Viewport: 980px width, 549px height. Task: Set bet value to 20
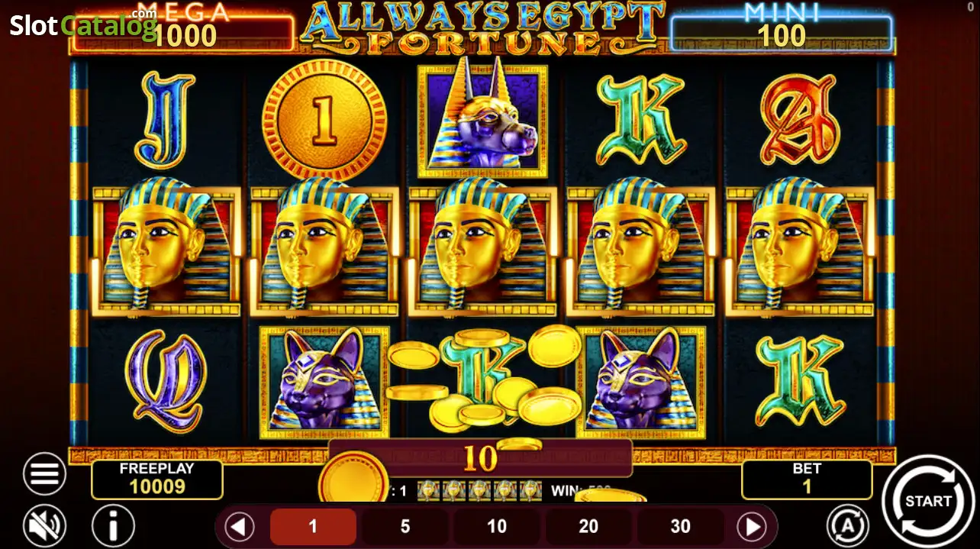click(x=588, y=527)
